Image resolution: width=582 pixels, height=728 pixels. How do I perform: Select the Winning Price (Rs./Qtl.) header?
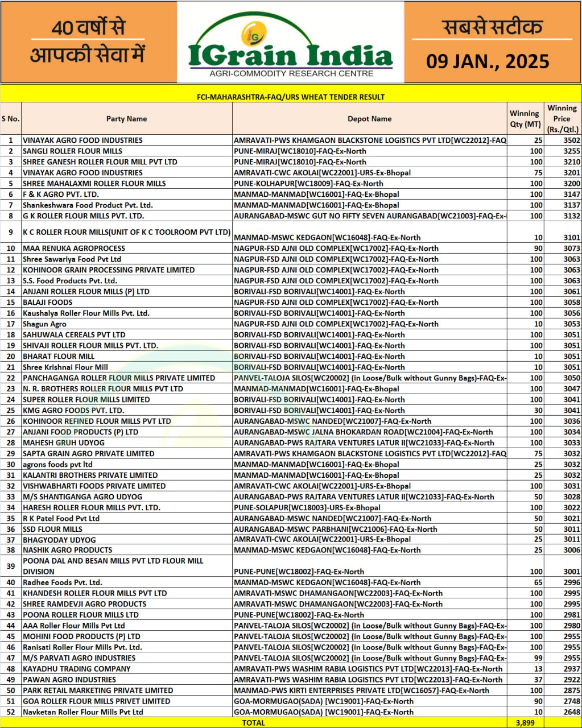tap(562, 119)
